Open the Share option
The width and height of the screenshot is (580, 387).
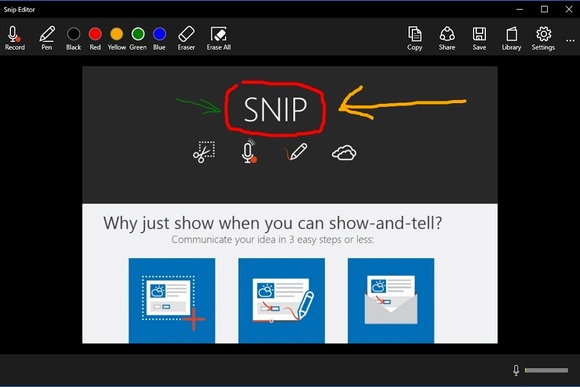point(447,38)
